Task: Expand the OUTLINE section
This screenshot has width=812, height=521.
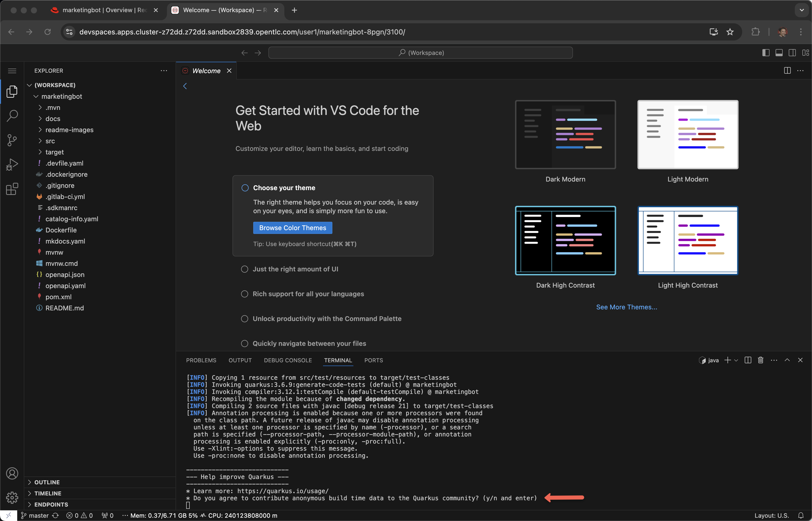Action: (x=47, y=482)
